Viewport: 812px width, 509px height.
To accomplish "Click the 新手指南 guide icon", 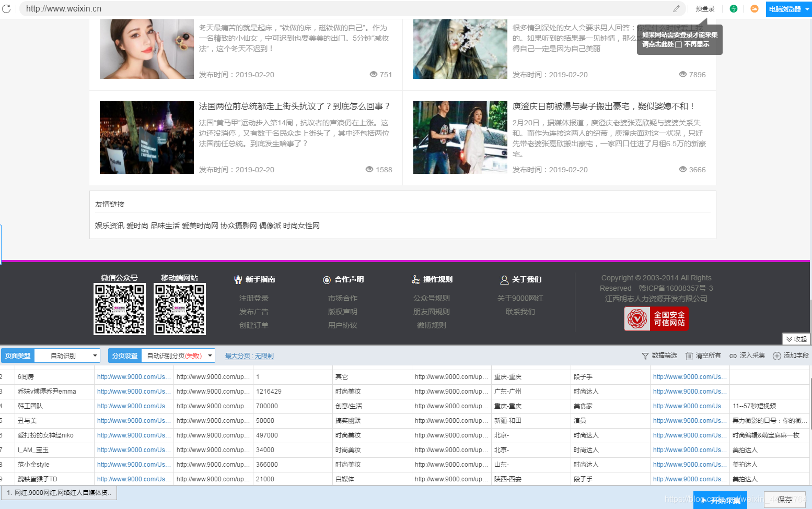I will [x=238, y=280].
